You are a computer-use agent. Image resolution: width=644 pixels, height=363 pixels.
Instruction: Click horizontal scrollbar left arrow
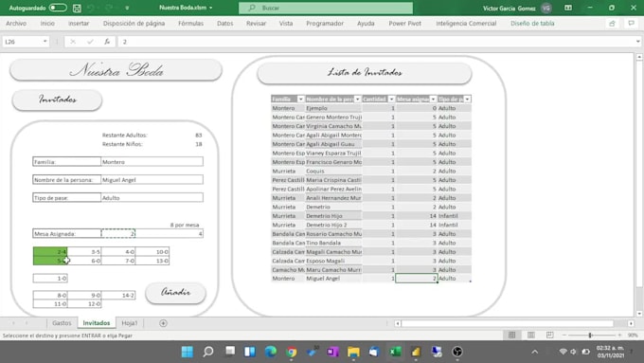pyautogui.click(x=397, y=323)
